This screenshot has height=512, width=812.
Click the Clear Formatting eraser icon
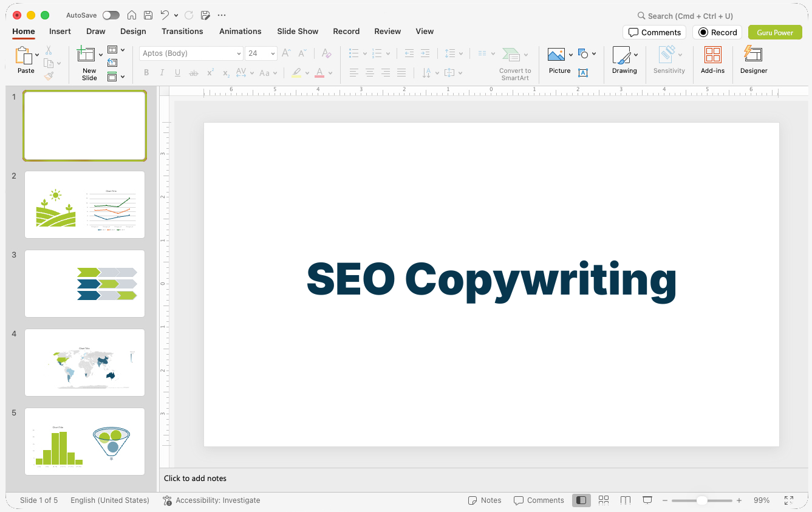click(x=326, y=53)
